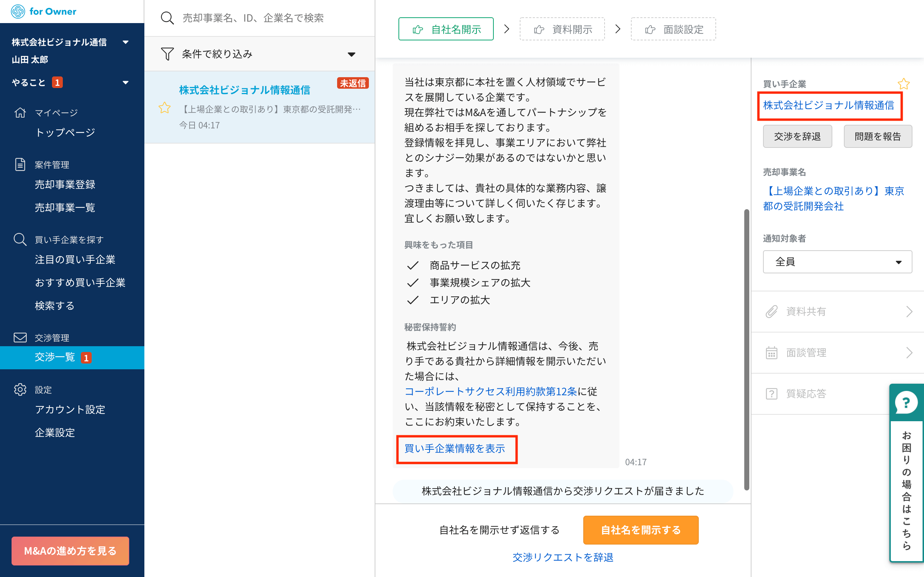Toggle favorite star beside 買い手企業
Viewport: 924px width, 577px height.
click(x=903, y=84)
